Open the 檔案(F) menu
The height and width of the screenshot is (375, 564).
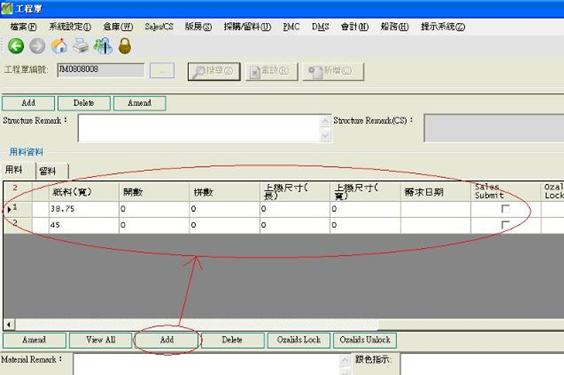(x=23, y=27)
